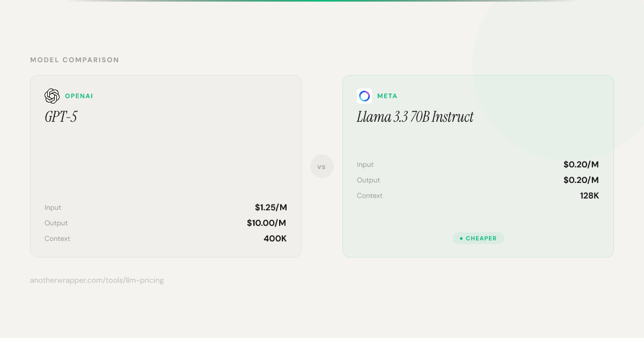The image size is (644, 338).
Task: Click the Meta logo icon
Action: coord(364,96)
